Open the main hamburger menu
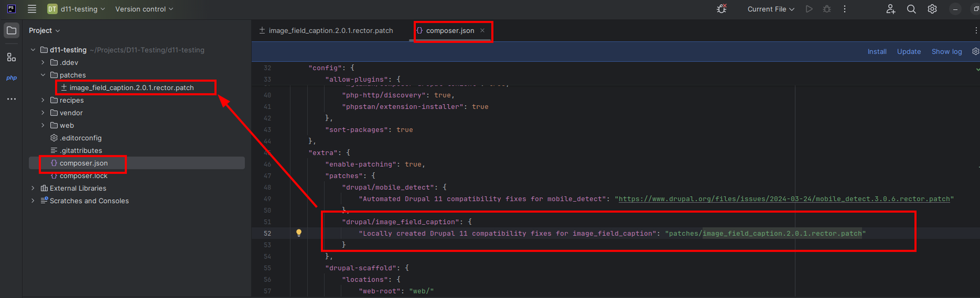980x298 pixels. (32, 9)
